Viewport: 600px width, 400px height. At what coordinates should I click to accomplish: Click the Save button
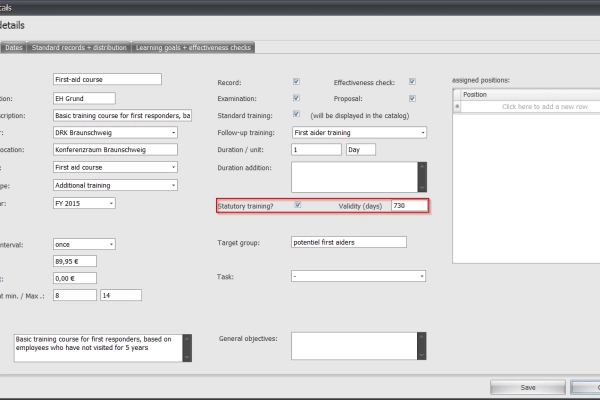[x=528, y=387]
